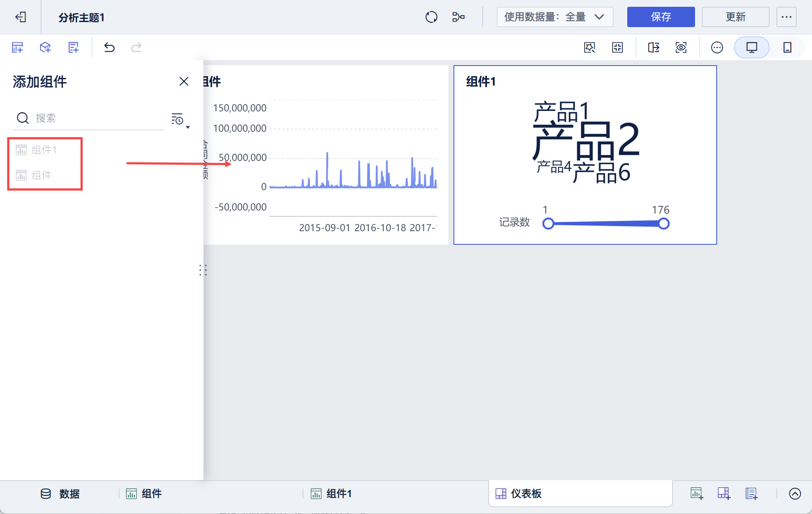Switch to mobile layout view
Viewport: 812px width, 514px height.
coord(787,47)
